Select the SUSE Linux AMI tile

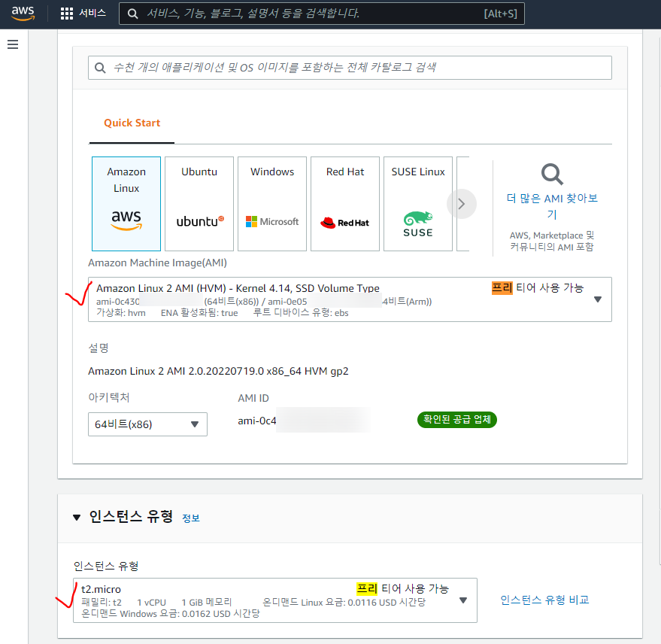pyautogui.click(x=418, y=204)
